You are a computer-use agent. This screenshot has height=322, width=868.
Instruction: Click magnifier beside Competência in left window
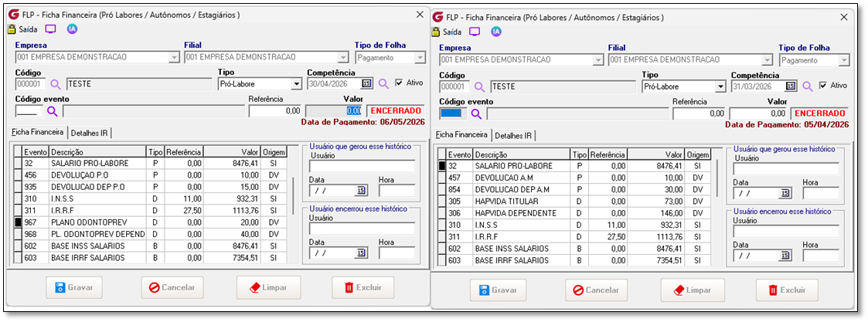click(383, 84)
